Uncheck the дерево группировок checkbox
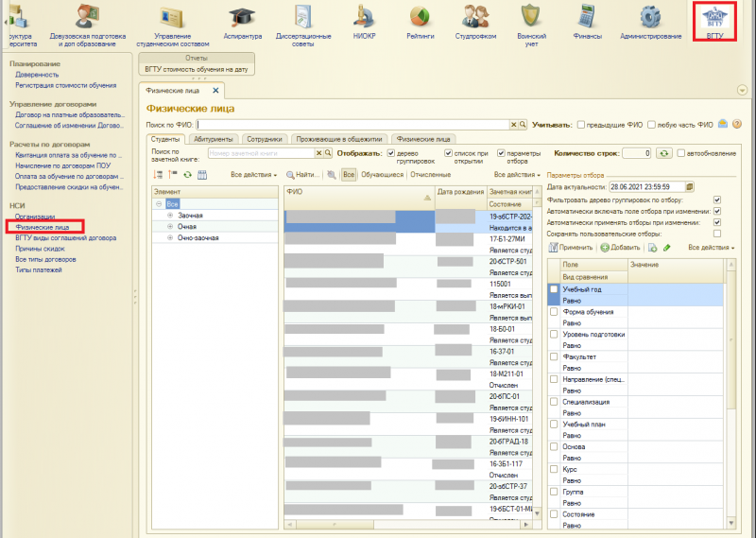The height and width of the screenshot is (538, 756). tap(391, 153)
